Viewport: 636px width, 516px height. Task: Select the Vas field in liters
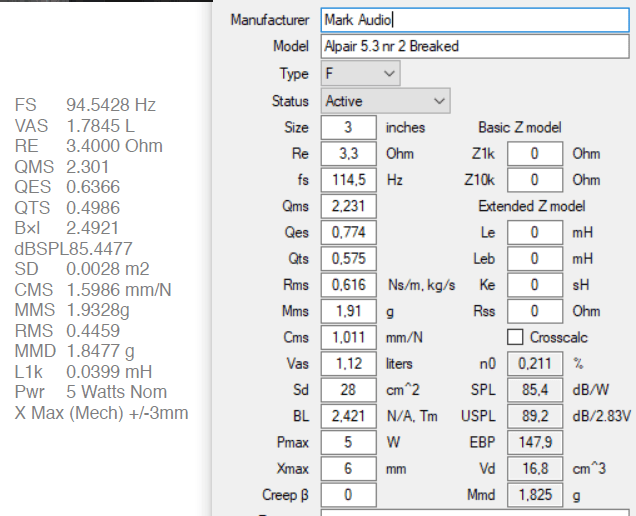348,363
